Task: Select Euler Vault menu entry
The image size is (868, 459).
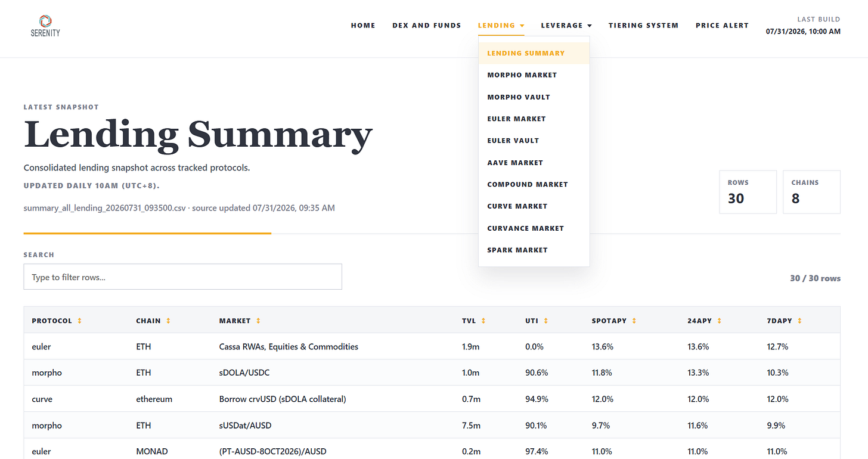Action: pyautogui.click(x=534, y=141)
